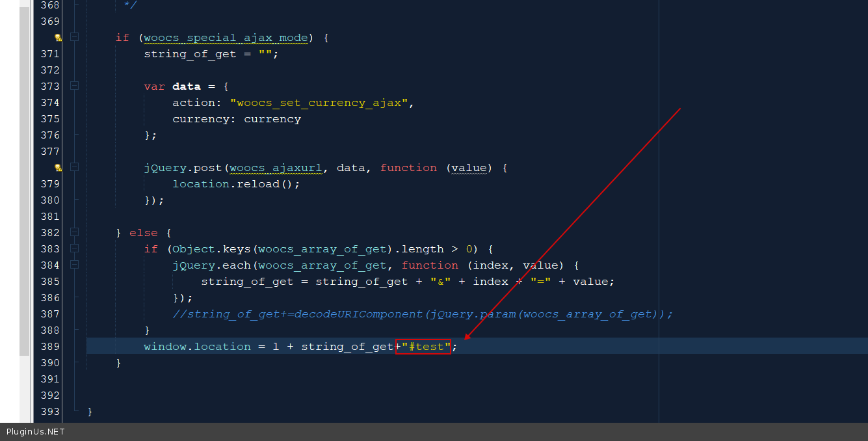This screenshot has height=441, width=868.
Task: Collapse the else block at line 382
Action: 74,232
